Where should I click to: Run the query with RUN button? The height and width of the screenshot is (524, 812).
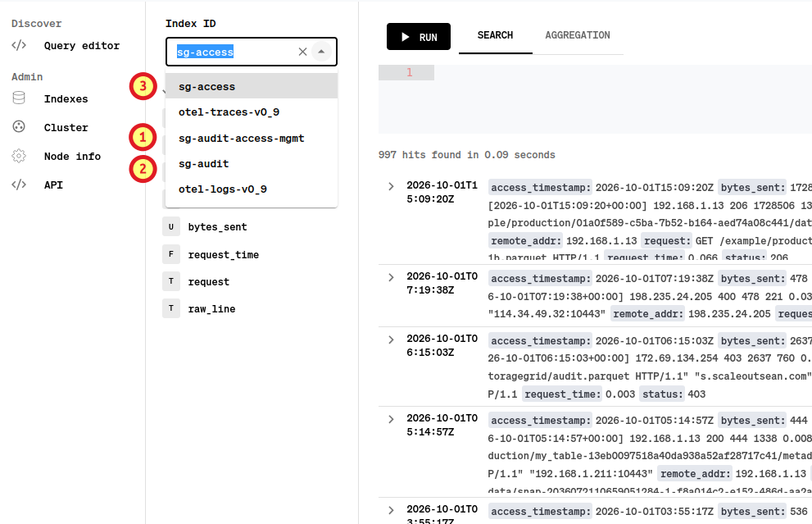click(419, 37)
